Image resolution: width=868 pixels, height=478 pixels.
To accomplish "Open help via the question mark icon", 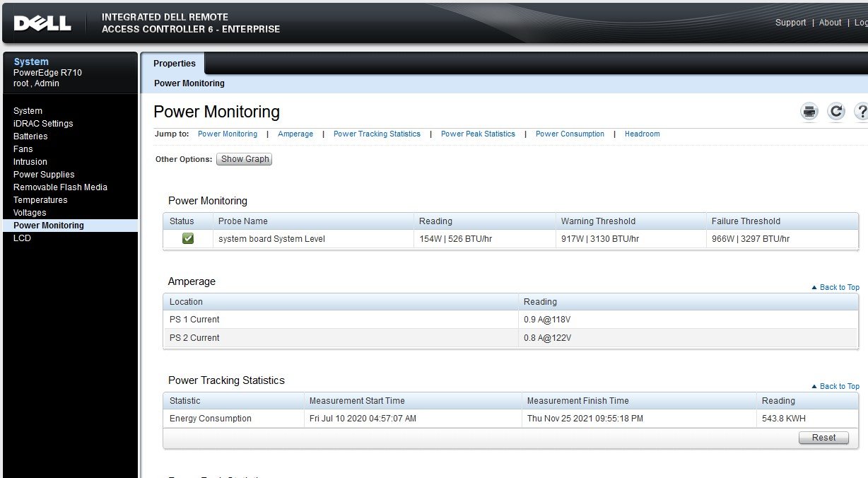I will [x=861, y=111].
